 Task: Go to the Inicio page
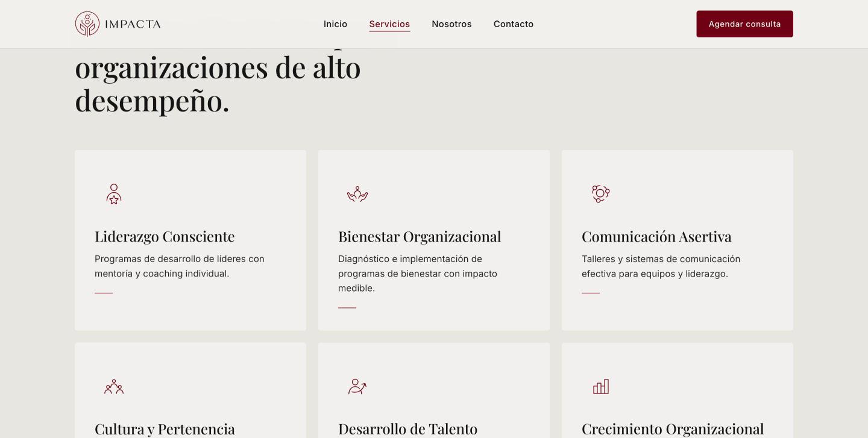(x=335, y=24)
